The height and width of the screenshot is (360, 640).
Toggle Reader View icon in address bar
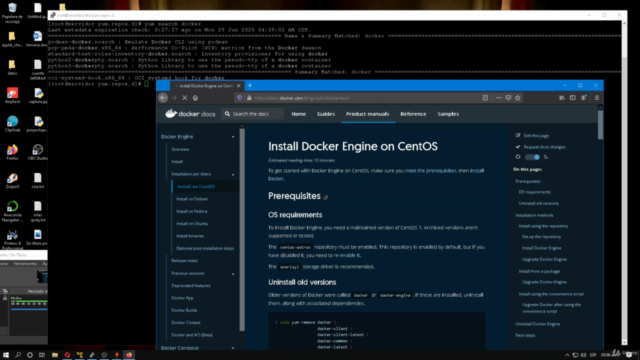[x=485, y=98]
